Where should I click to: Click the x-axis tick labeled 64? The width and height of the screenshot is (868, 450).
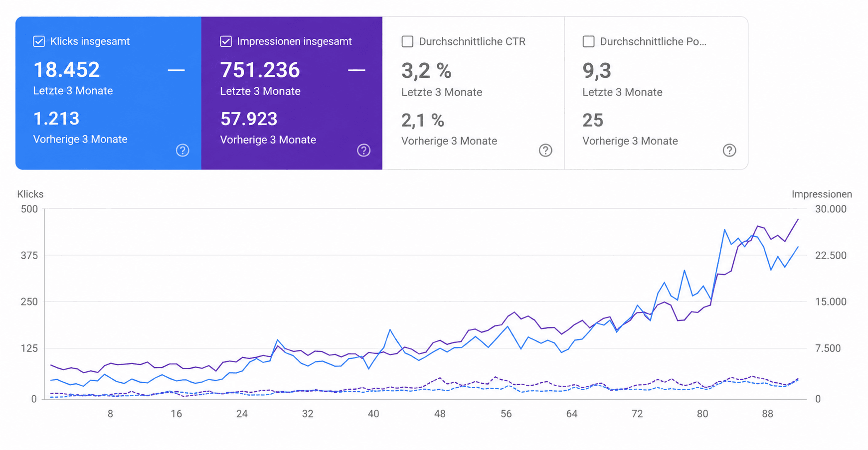point(572,414)
